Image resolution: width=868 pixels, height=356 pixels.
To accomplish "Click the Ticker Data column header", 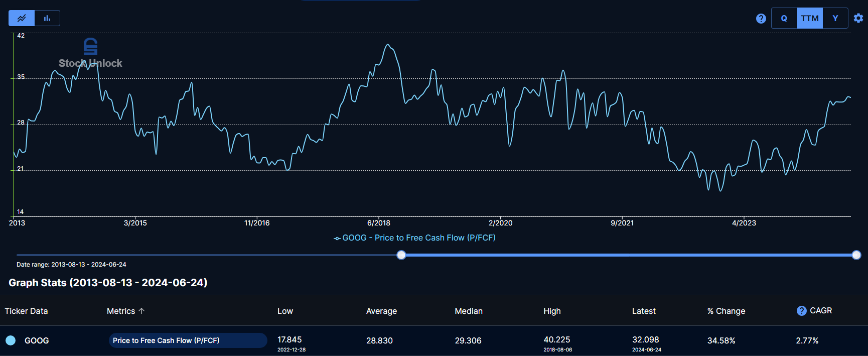I will pyautogui.click(x=26, y=311).
